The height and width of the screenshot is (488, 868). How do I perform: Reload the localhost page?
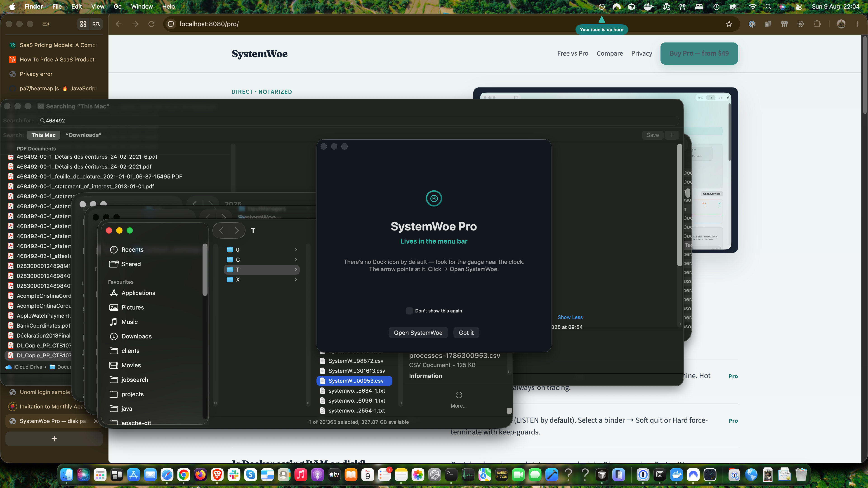[x=152, y=24]
